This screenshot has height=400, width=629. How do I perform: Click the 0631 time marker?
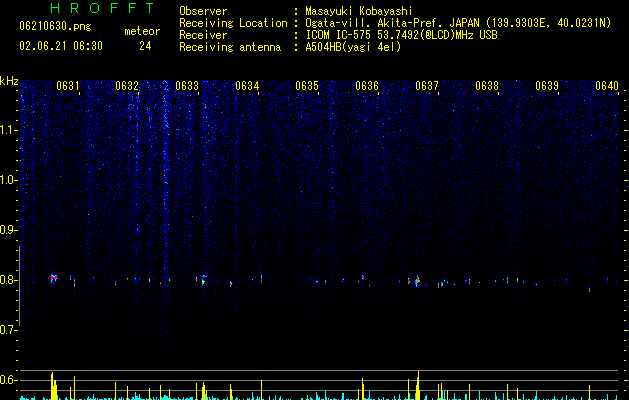pos(67,86)
